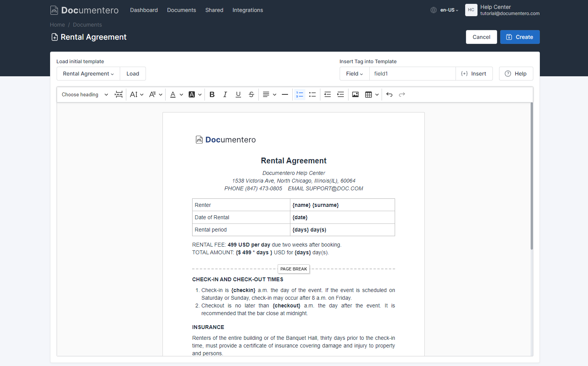The height and width of the screenshot is (366, 588).
Task: Open the en-US language selector
Action: click(449, 10)
